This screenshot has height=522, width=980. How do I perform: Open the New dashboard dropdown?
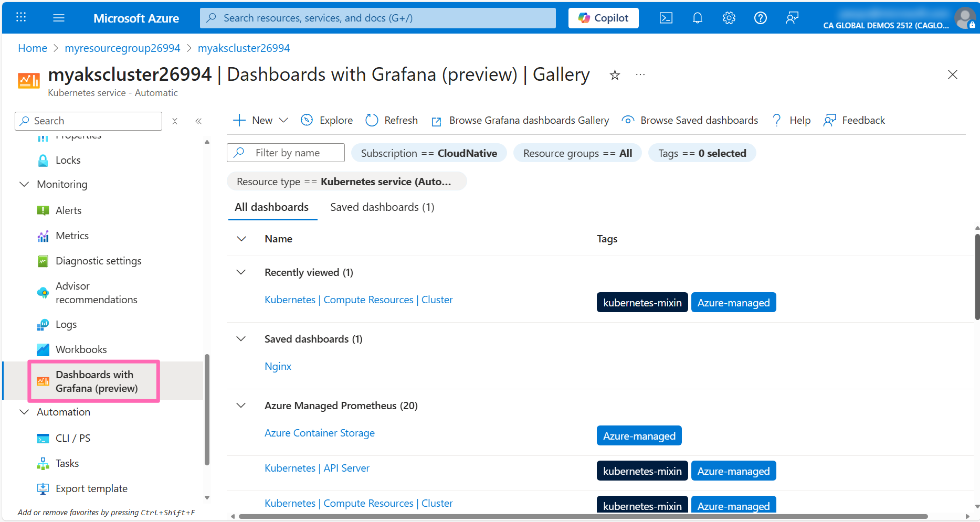click(259, 120)
